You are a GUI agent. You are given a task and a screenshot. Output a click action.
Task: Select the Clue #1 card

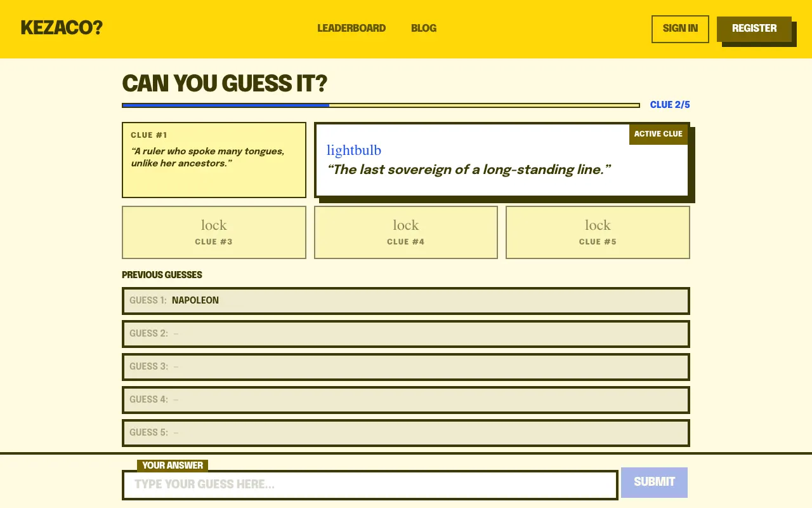[x=214, y=160]
